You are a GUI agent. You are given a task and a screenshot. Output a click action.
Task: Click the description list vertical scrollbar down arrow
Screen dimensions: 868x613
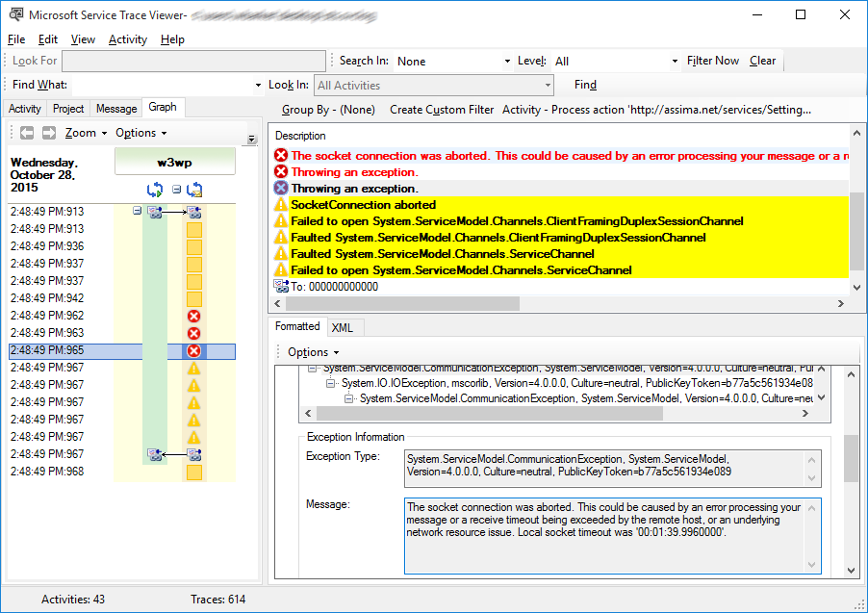856,288
